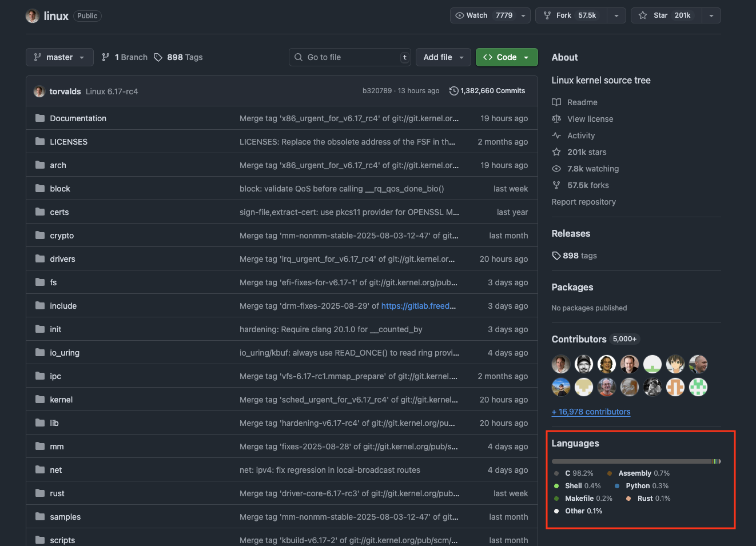Click the torvalds avatar in commit row
The height and width of the screenshot is (546, 756).
tap(39, 91)
